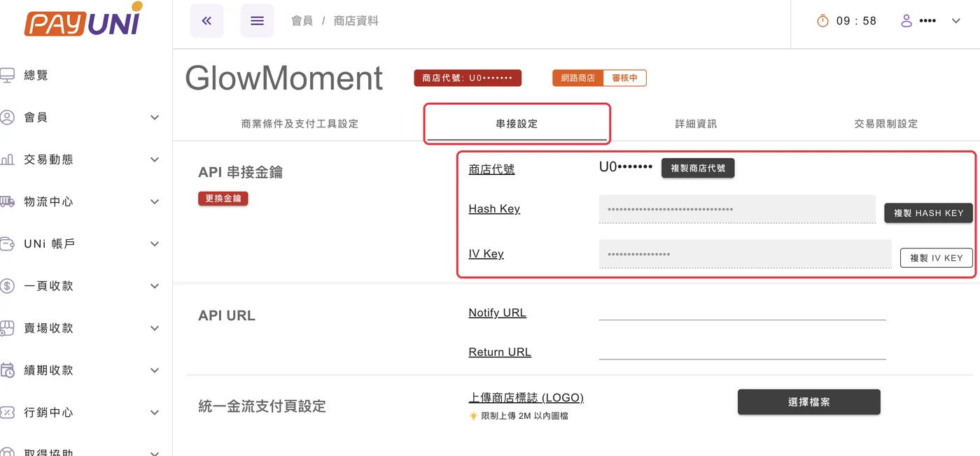Viewport: 980px width, 456px height.
Task: Click the 限制上傳 2M 以內圖檔 hint
Action: pos(525,416)
